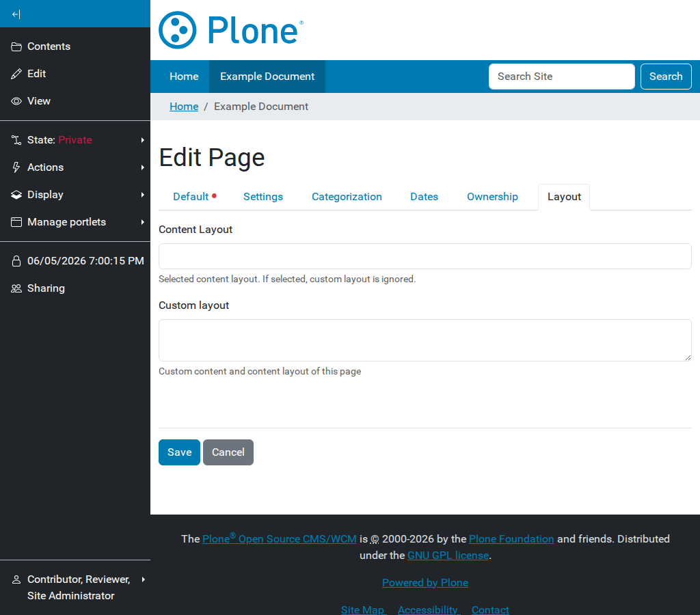Screen dimensions: 700x615
Task: Open the Contents folder icon
Action: tap(16, 46)
